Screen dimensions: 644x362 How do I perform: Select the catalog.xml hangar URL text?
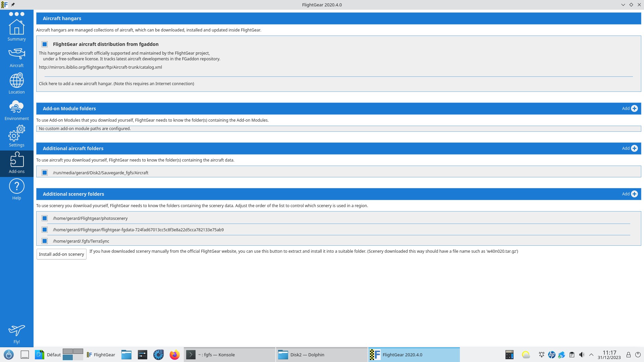click(100, 67)
